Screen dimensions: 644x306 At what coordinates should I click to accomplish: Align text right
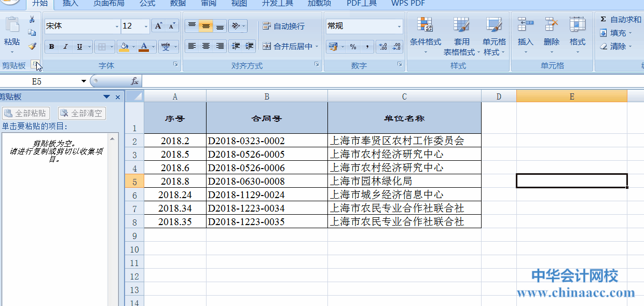pyautogui.click(x=220, y=46)
